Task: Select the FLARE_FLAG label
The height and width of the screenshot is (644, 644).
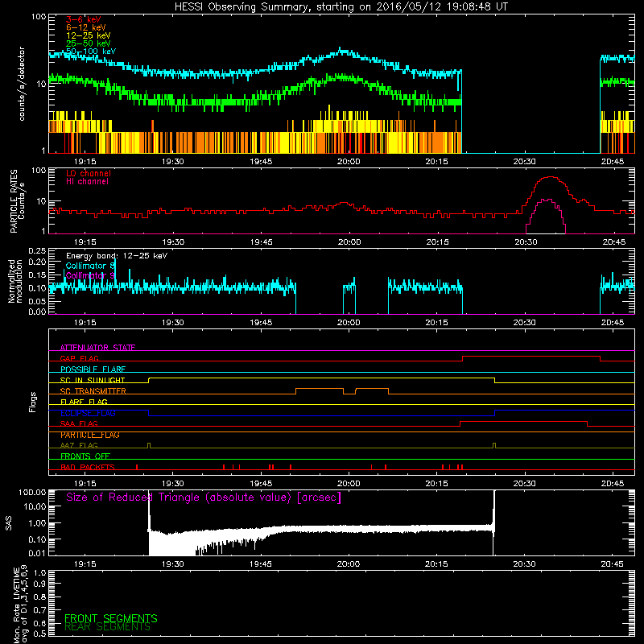Action: point(84,402)
